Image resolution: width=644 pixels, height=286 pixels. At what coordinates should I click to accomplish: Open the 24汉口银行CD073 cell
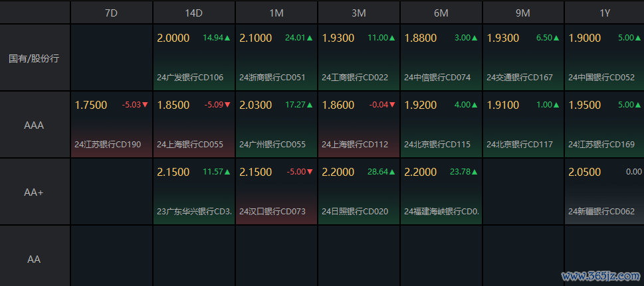coord(276,192)
